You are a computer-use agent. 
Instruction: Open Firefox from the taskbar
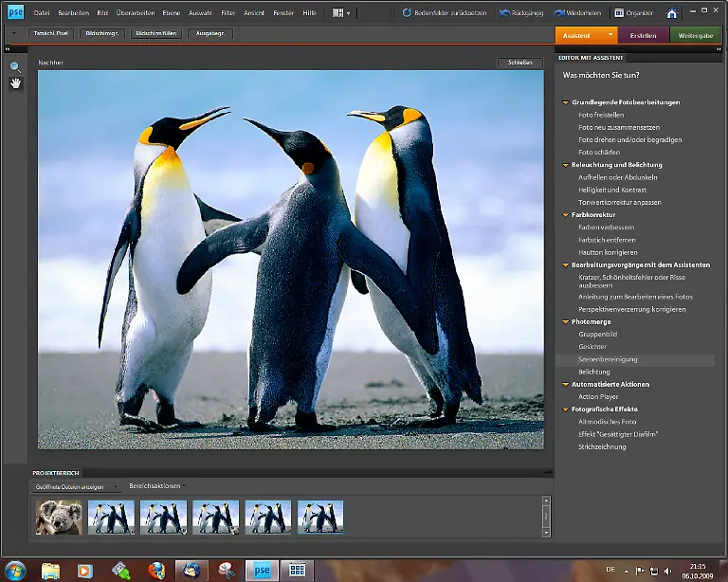[156, 570]
